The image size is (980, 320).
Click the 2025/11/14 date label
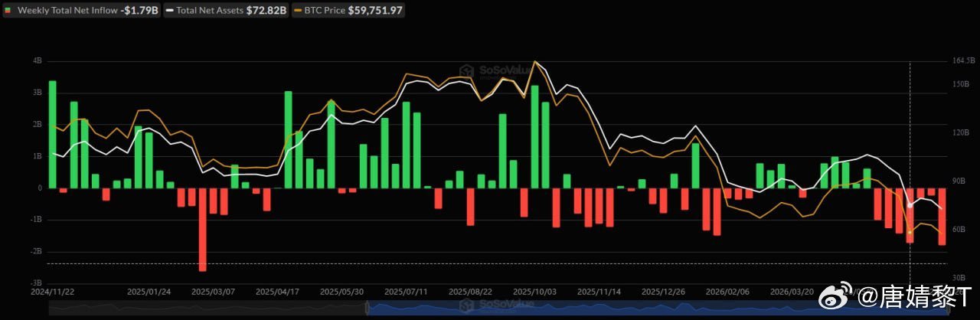(599, 292)
